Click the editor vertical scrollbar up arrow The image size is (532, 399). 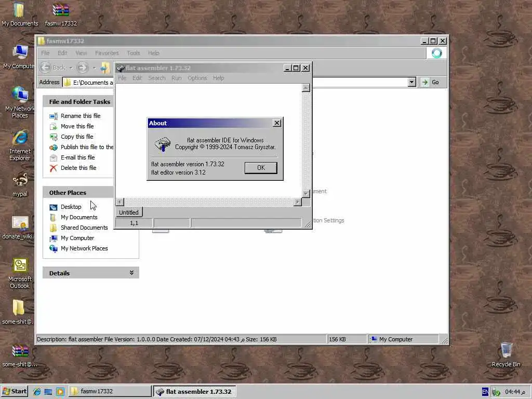305,88
